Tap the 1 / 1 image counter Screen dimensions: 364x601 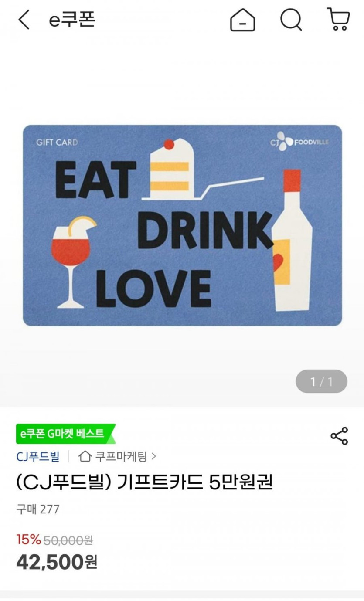(x=321, y=382)
